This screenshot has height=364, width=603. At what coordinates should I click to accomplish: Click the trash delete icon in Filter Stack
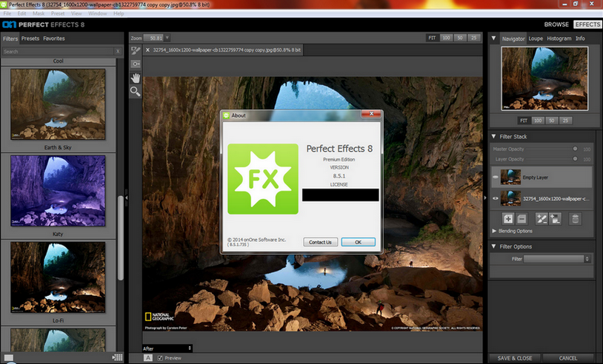tap(576, 219)
